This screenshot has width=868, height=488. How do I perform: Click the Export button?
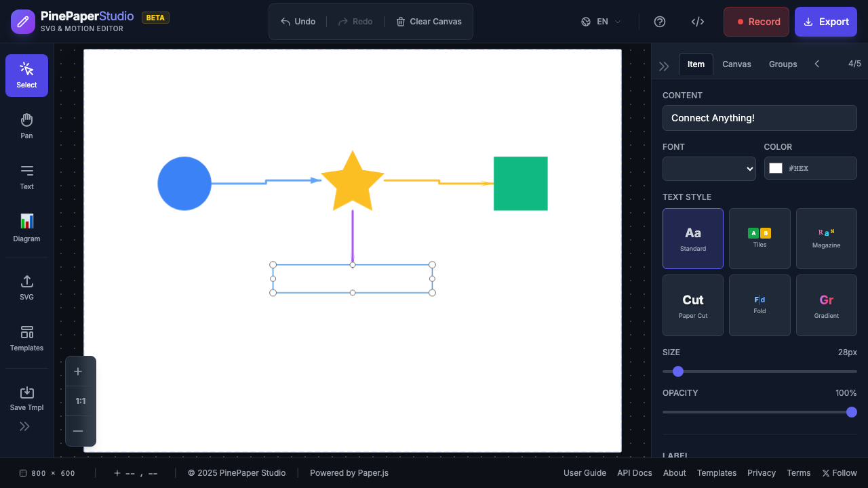pyautogui.click(x=825, y=22)
